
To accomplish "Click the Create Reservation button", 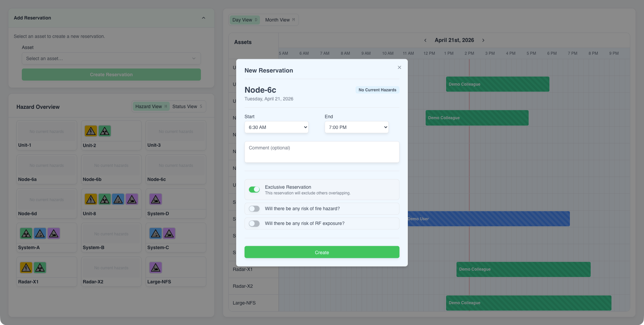I will (111, 75).
